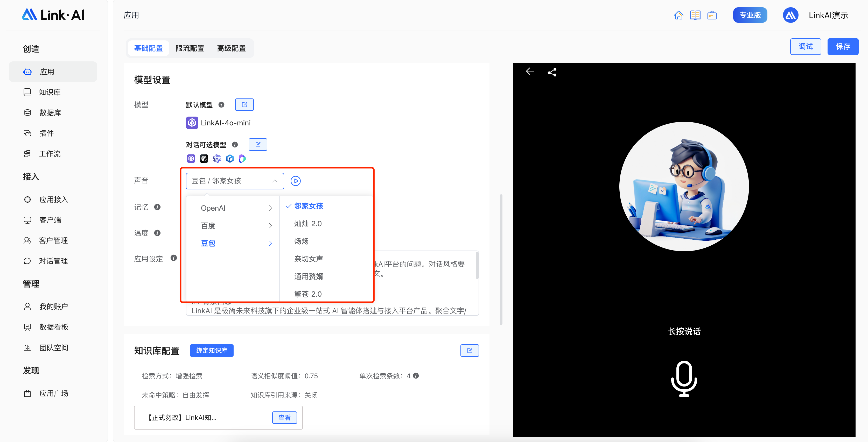
Task: Edit knowledge base config via pencil icon
Action: 470,351
